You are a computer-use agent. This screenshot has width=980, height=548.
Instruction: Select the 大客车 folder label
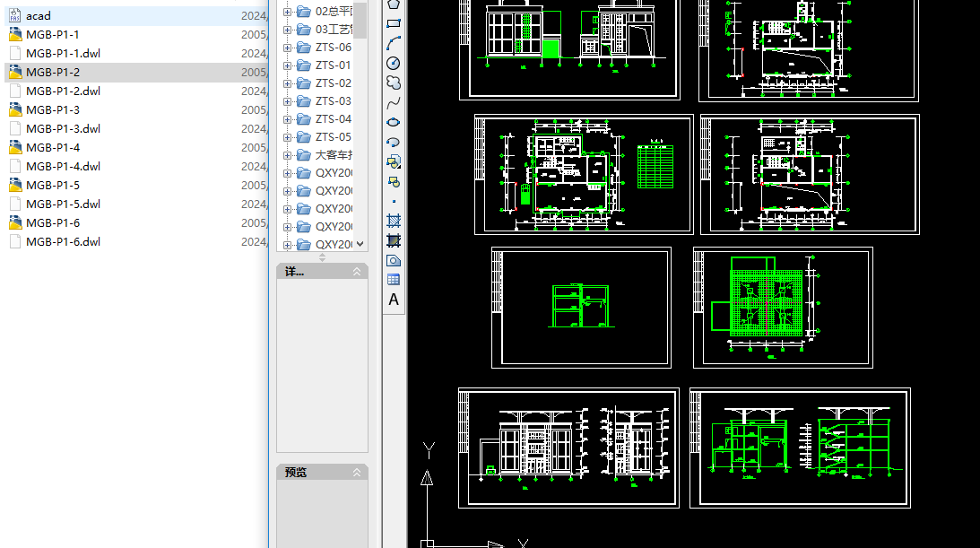[x=334, y=155]
